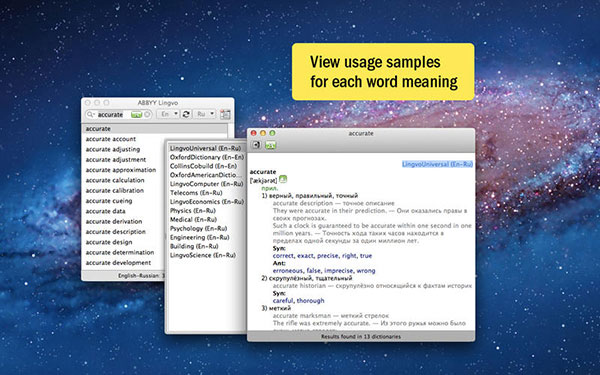Choose LingvoUniversal (En-Ru) in the dictionary list
Screen dimensions: 600x375
205,148
